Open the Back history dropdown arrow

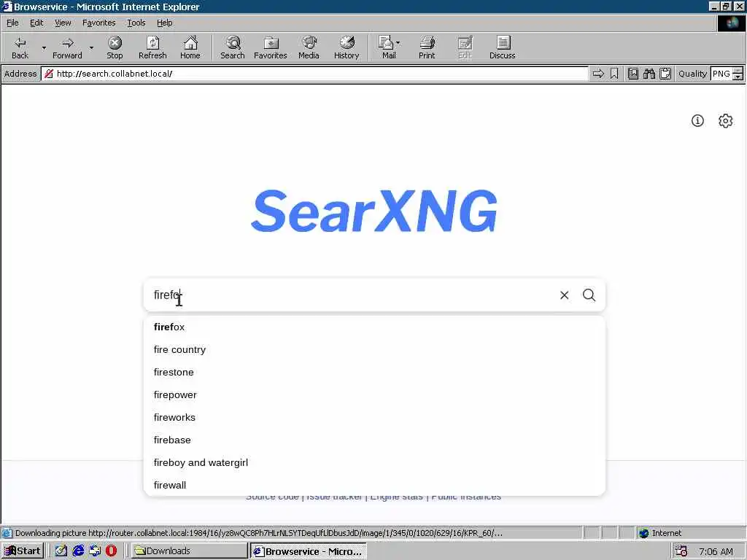tap(44, 47)
